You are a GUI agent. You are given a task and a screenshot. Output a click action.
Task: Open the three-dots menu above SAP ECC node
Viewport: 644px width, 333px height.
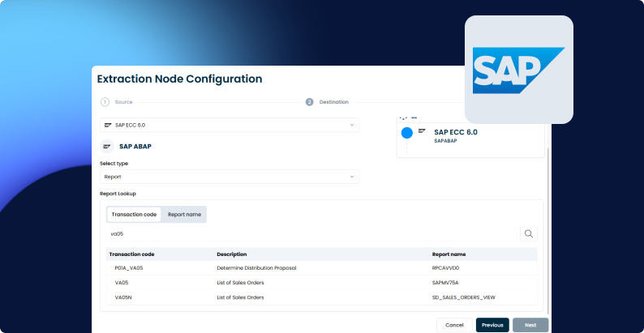[414, 118]
